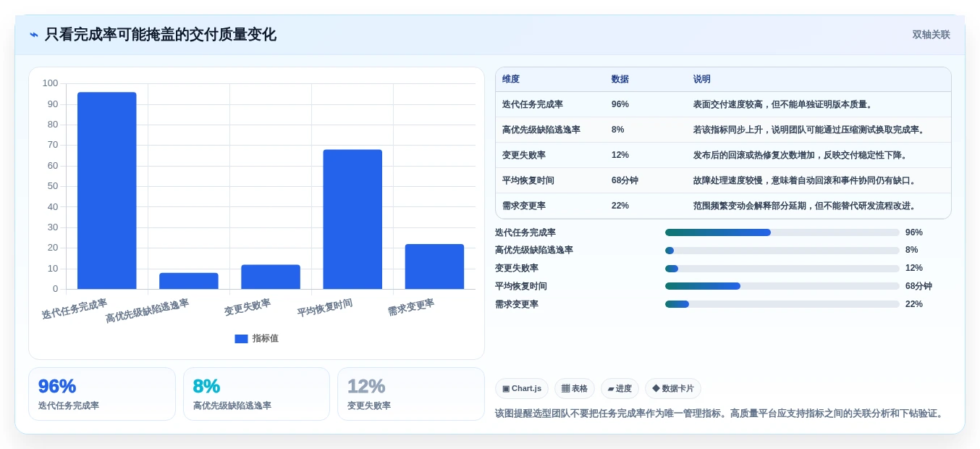The height and width of the screenshot is (449, 980).
Task: Click the 平均恢复时间 bar in chart
Action: [x=352, y=219]
